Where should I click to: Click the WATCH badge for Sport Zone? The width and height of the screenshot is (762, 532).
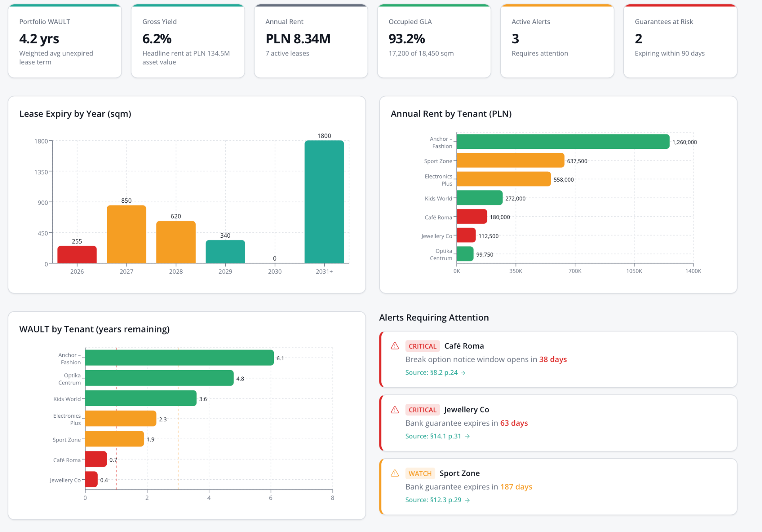(x=420, y=473)
